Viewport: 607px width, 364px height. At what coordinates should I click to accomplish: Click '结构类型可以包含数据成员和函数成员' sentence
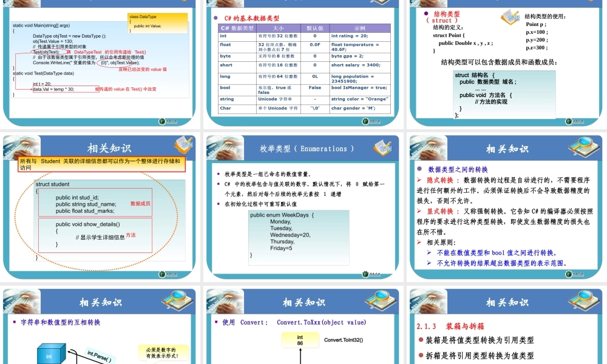coord(499,62)
